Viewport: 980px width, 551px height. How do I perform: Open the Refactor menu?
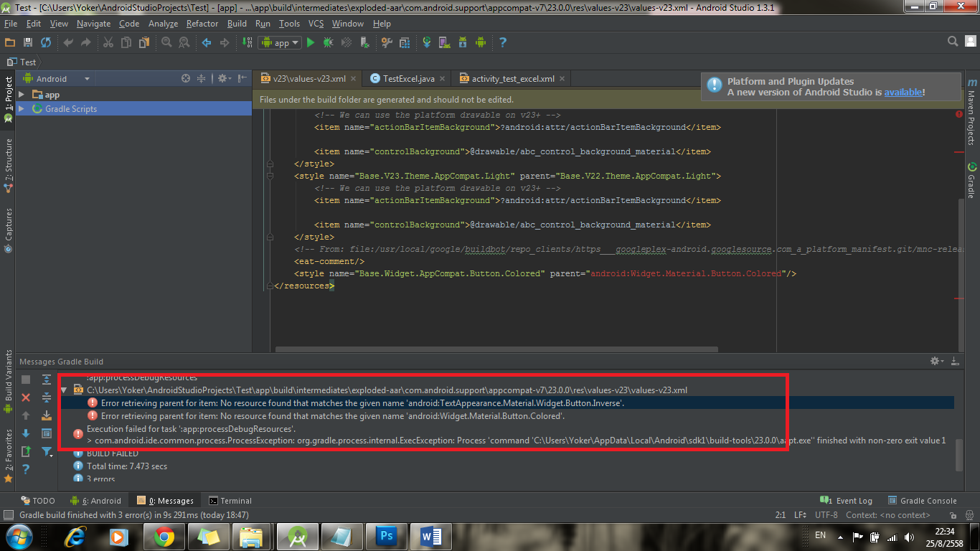tap(202, 24)
